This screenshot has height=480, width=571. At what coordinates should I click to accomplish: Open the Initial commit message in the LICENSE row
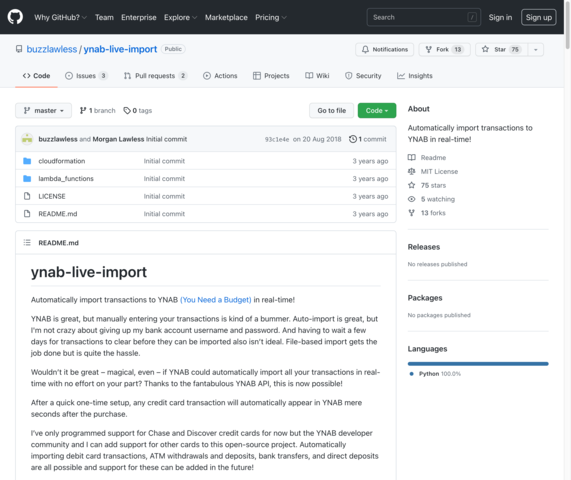[x=164, y=196]
